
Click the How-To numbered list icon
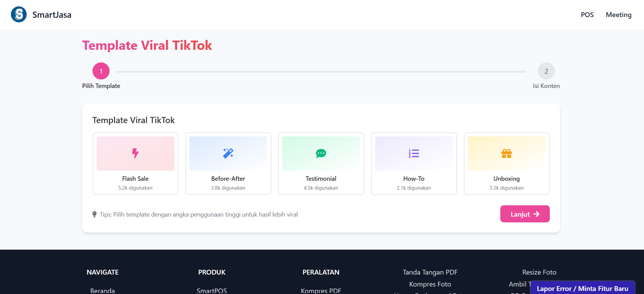tap(414, 153)
